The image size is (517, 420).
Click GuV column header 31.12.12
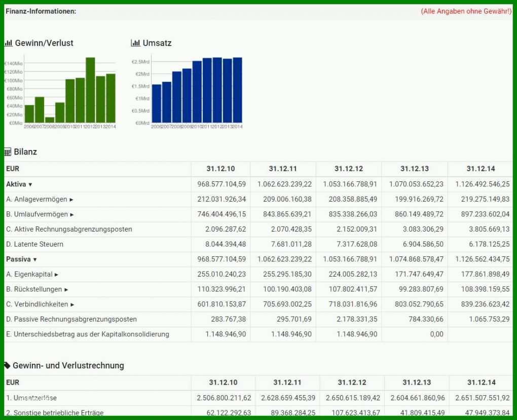pyautogui.click(x=352, y=383)
